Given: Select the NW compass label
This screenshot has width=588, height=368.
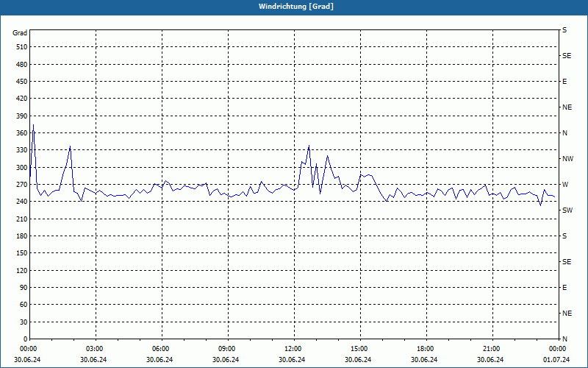Looking at the screenshot, I should click(567, 159).
